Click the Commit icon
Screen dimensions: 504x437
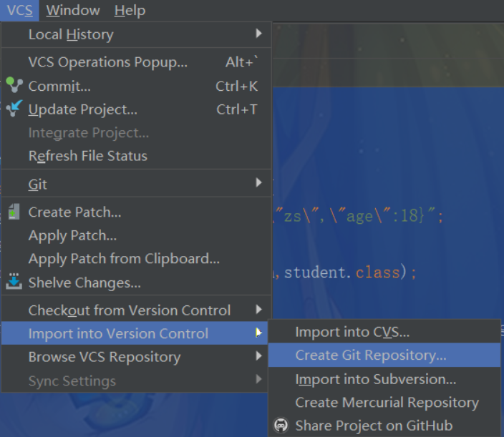[x=14, y=85]
